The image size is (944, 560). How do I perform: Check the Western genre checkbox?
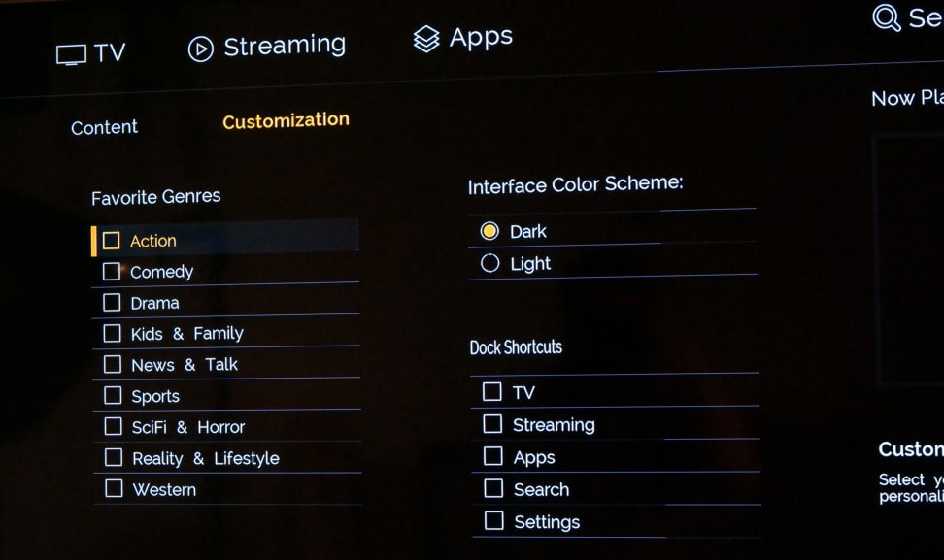[x=114, y=488]
